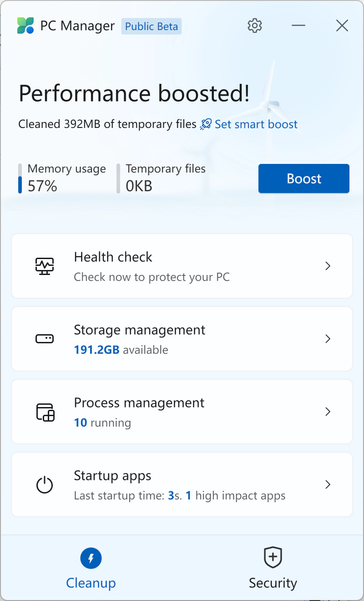The width and height of the screenshot is (364, 601).
Task: Click the Security shield icon
Action: [x=273, y=558]
